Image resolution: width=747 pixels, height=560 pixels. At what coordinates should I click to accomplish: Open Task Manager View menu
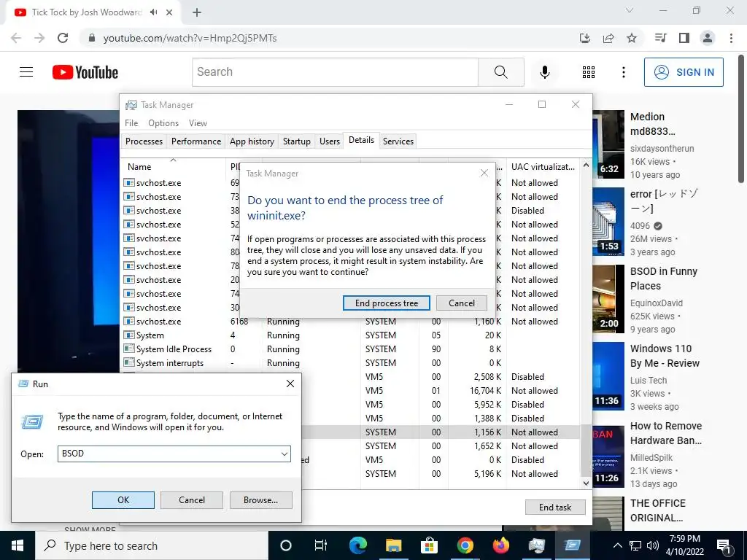click(198, 122)
